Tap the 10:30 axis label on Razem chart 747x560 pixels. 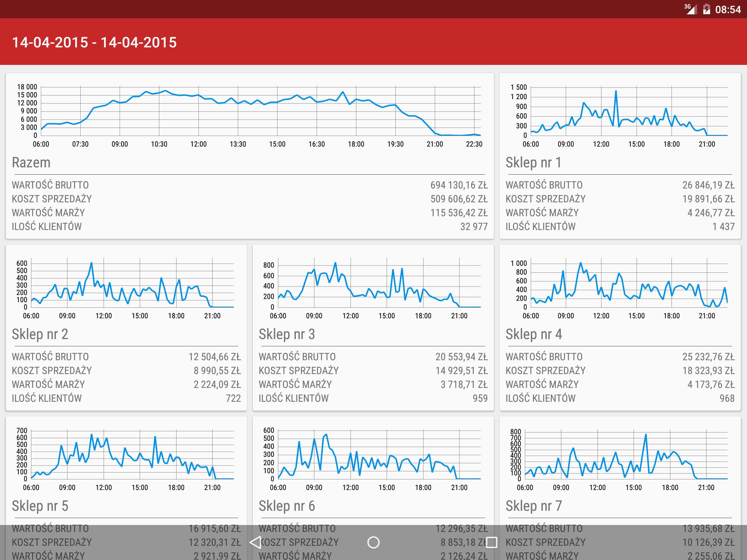point(159,144)
